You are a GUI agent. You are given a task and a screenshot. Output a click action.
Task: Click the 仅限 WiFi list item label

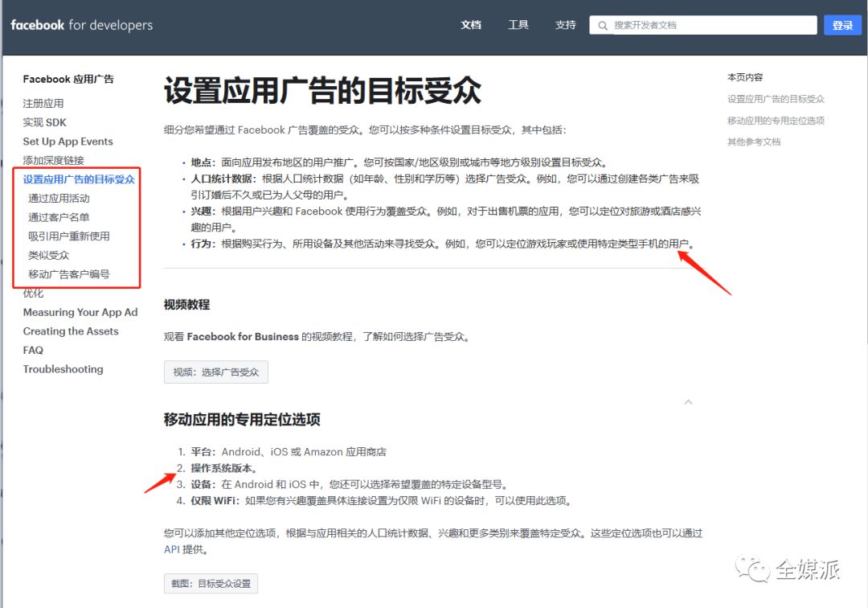pos(214,501)
